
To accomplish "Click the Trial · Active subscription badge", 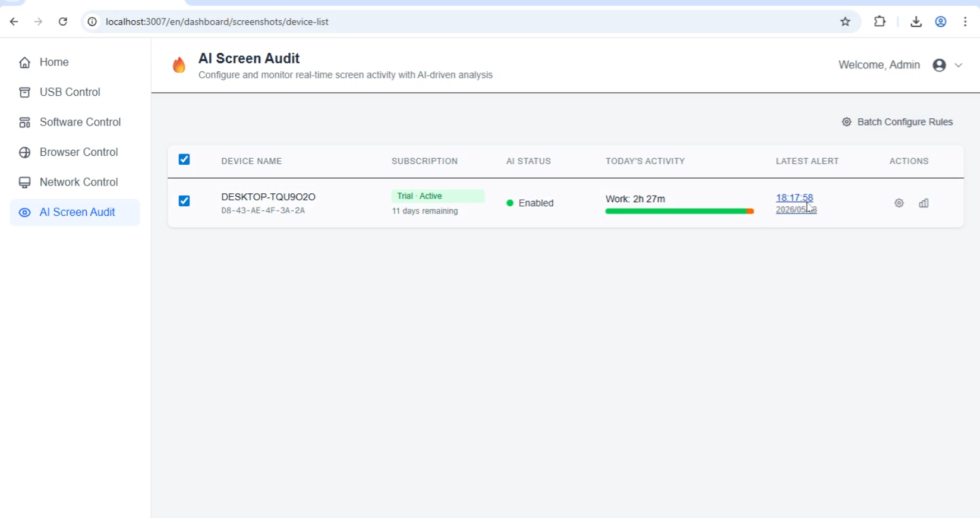I will coord(437,196).
